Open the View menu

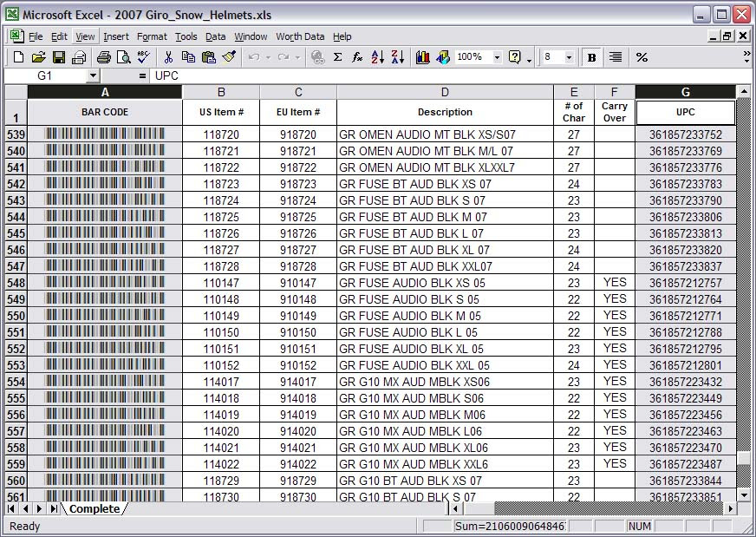(85, 36)
